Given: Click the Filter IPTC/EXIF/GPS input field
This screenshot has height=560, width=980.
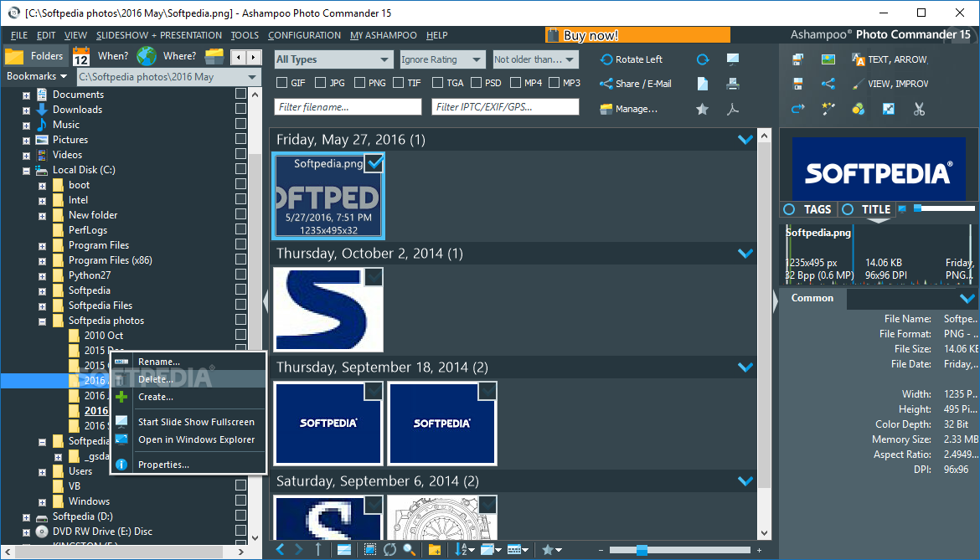Looking at the screenshot, I should (505, 107).
